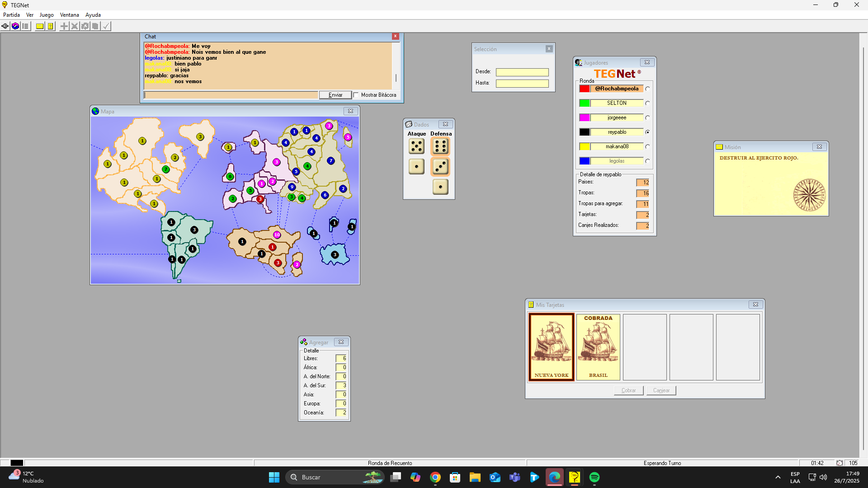
Task: Open the Partida menu
Action: point(12,15)
